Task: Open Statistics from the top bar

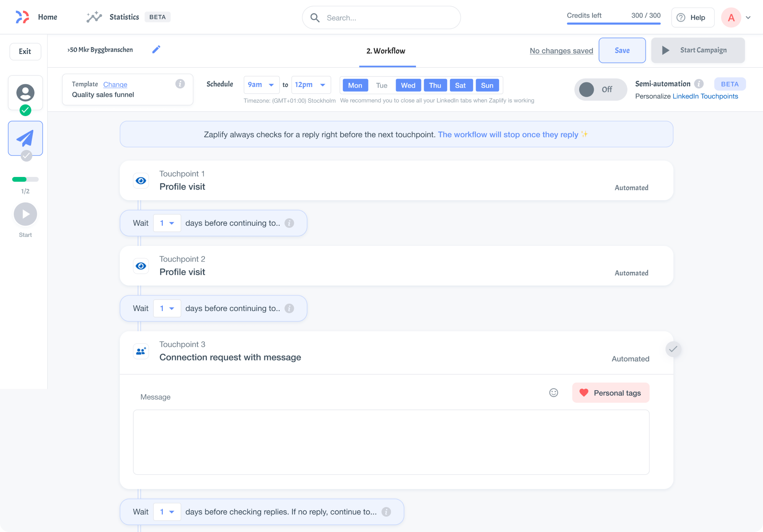Action: 124,17
